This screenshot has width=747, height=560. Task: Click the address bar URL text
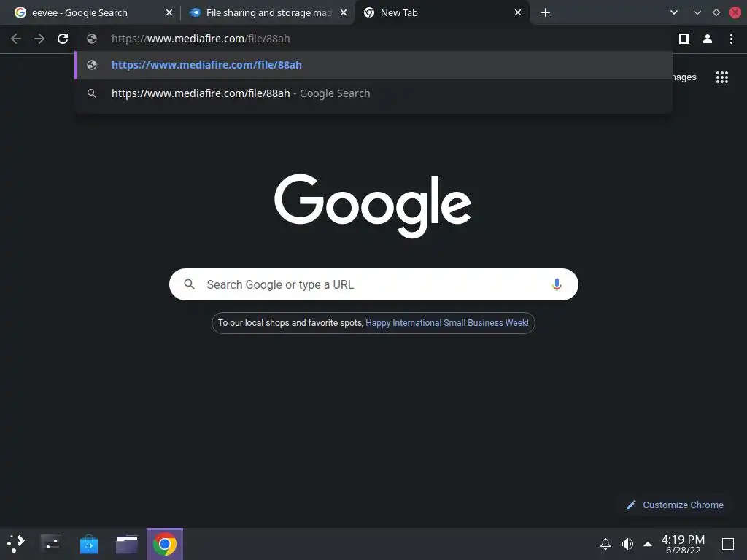[201, 39]
